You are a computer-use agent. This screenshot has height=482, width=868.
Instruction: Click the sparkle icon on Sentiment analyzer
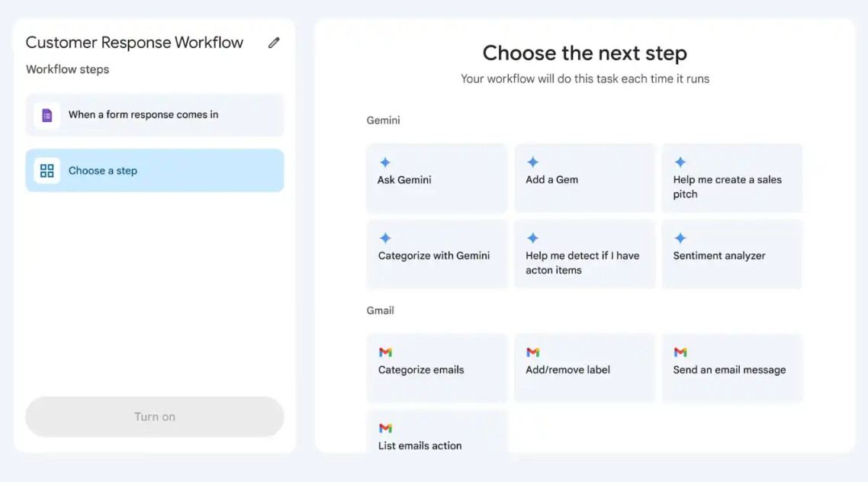coord(680,238)
